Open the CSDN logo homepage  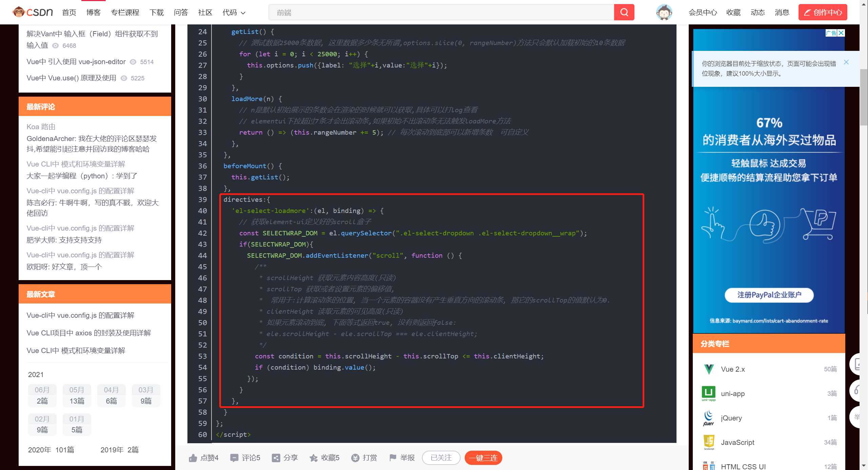pos(33,13)
